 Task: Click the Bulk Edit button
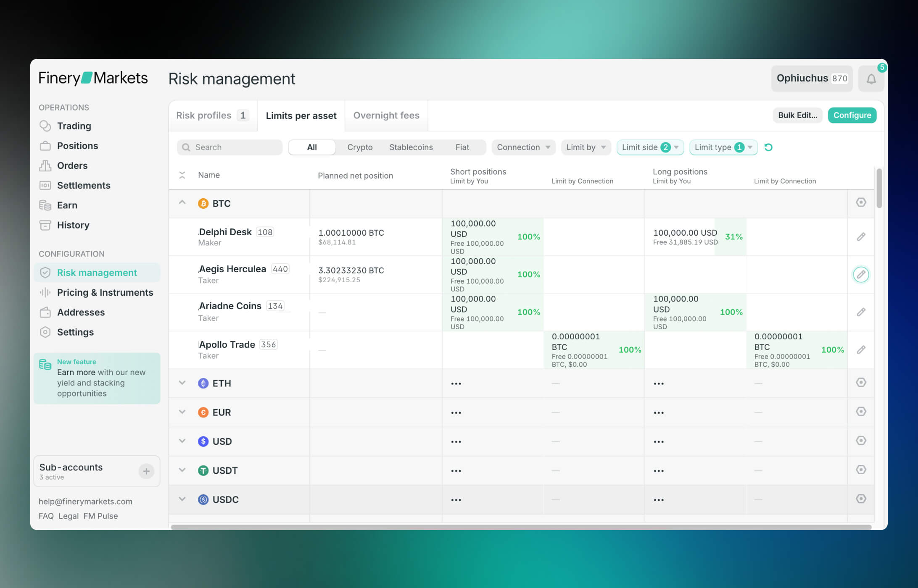[x=797, y=115]
